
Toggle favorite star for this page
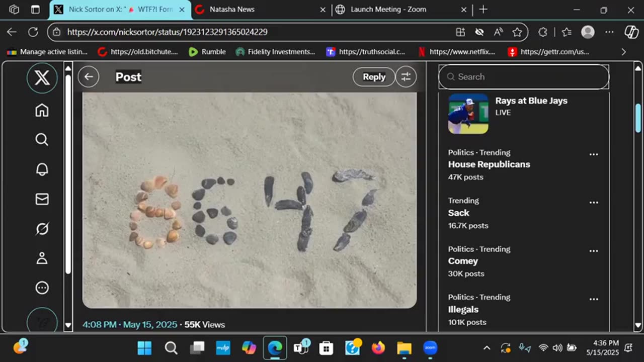point(517,32)
